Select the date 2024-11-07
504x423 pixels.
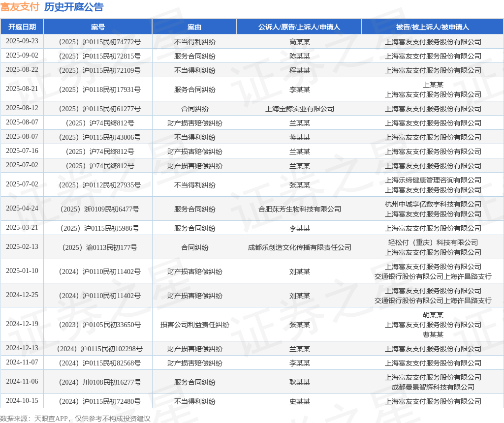click(22, 362)
